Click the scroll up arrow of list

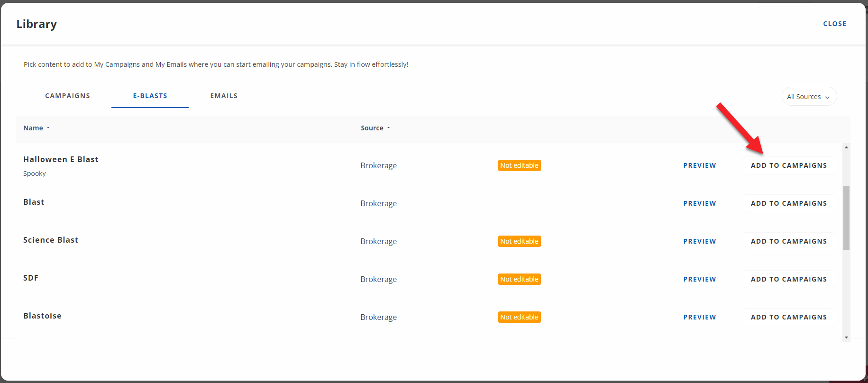tap(846, 148)
